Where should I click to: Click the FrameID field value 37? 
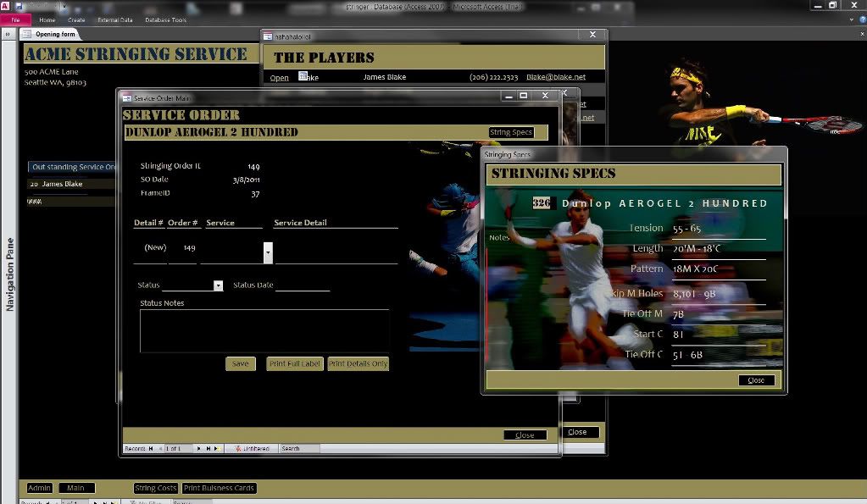(x=255, y=194)
